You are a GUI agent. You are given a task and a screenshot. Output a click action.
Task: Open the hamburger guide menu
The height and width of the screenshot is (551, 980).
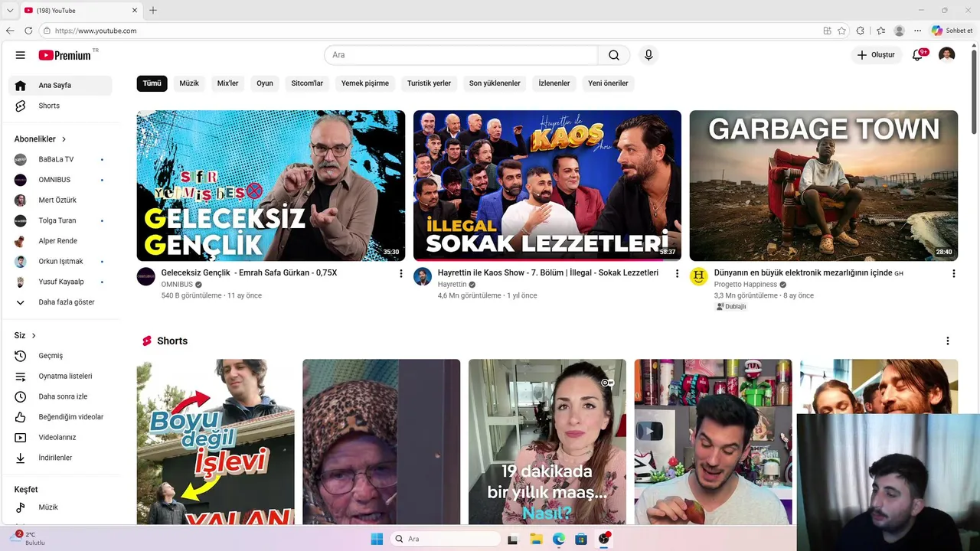[21, 55]
